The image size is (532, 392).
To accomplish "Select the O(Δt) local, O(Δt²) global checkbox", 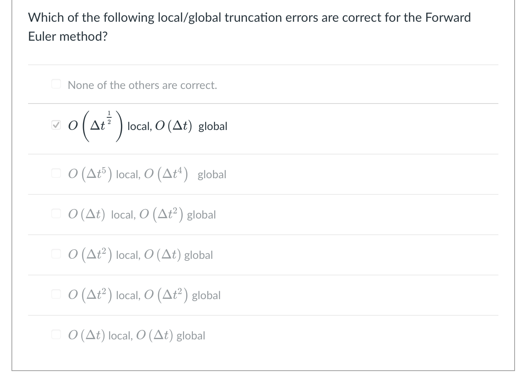I will coord(56,213).
